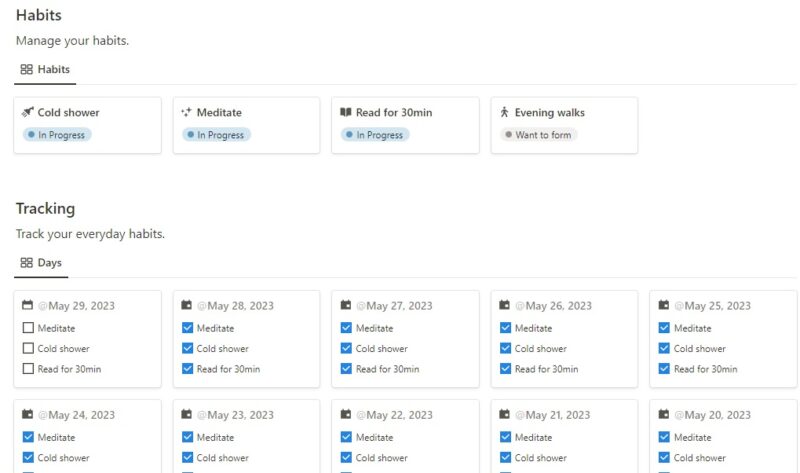Uncheck Meditate on May 25, 2023
This screenshot has width=800, height=473.
[664, 328]
